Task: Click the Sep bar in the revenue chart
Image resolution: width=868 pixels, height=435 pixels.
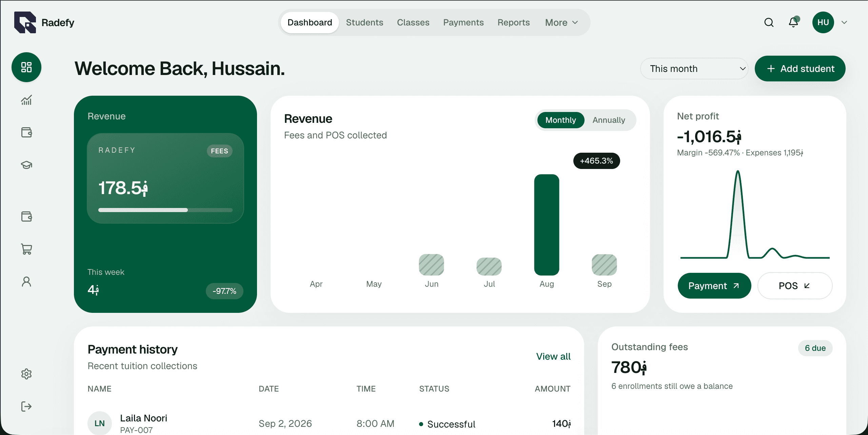Action: point(604,265)
